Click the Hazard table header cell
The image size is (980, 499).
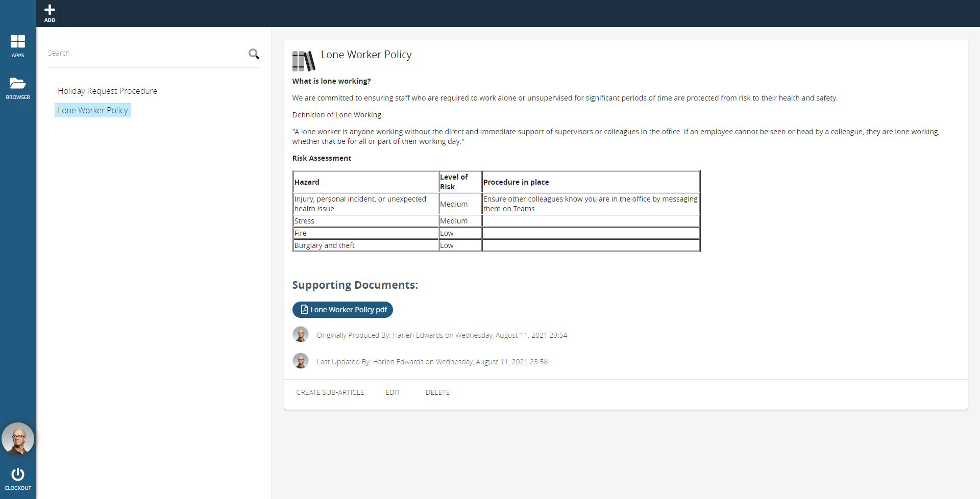pos(307,182)
